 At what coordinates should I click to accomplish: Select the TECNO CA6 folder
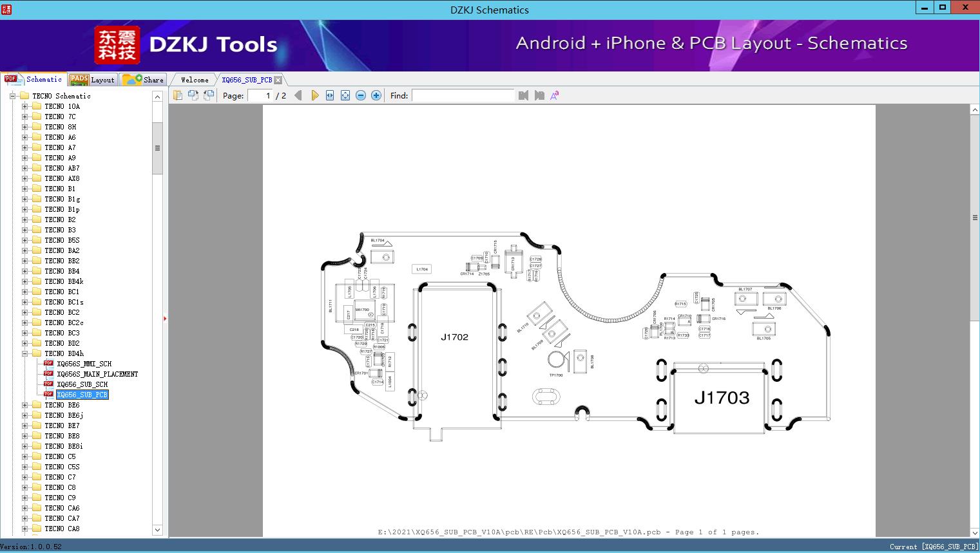pos(62,508)
